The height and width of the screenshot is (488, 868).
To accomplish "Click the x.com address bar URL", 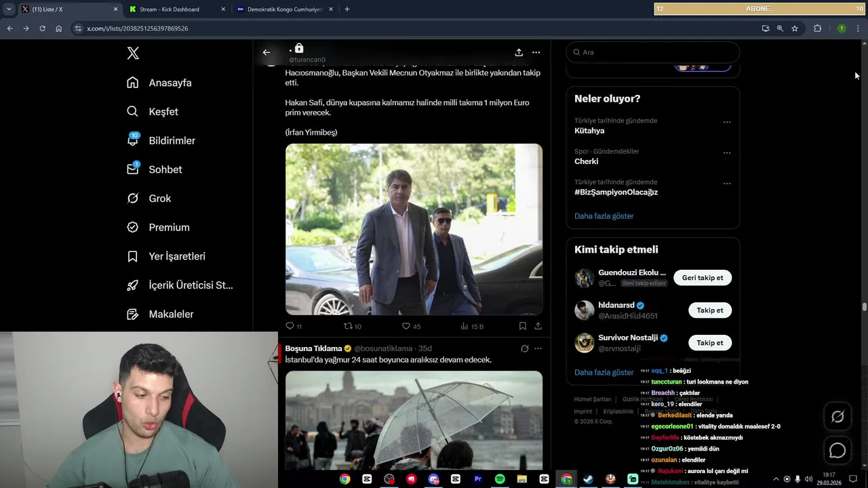I will [x=137, y=28].
